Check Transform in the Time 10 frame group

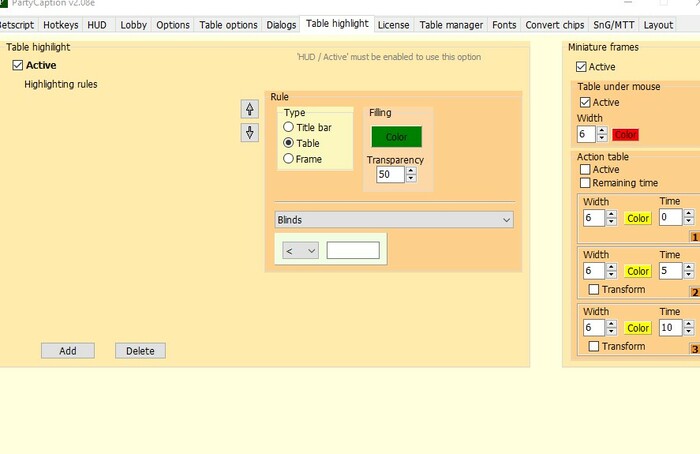tap(594, 346)
